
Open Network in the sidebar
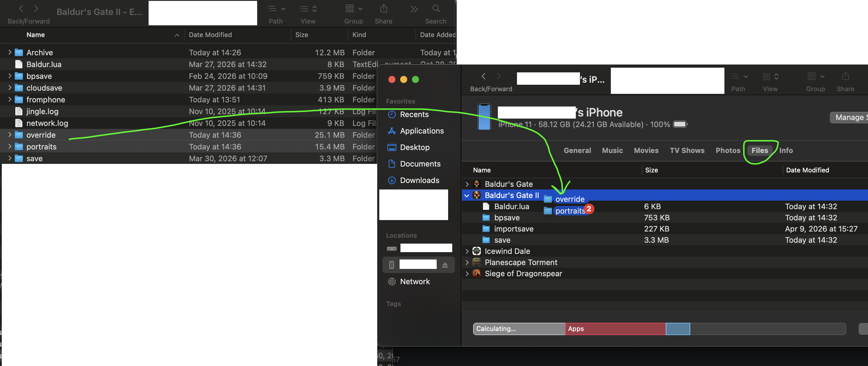tap(415, 282)
